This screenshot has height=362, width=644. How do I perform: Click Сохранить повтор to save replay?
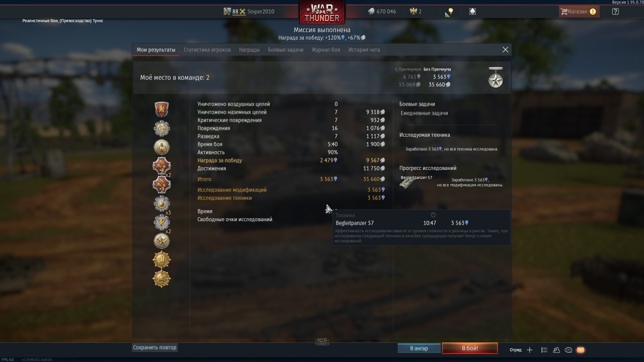click(x=155, y=347)
